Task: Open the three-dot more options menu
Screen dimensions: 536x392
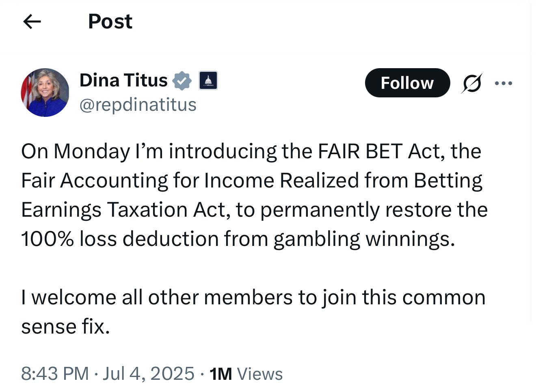Action: tap(504, 83)
